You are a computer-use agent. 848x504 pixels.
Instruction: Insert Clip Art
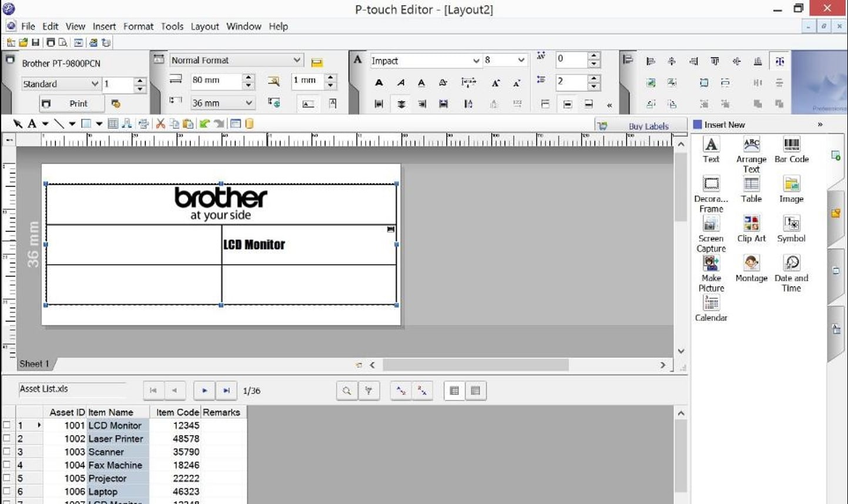point(751,229)
